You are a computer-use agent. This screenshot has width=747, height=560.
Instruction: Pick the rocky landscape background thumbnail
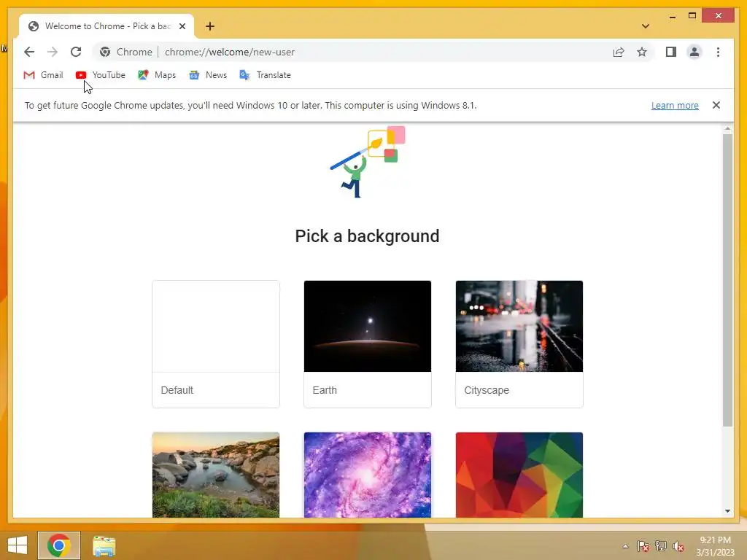(x=216, y=475)
